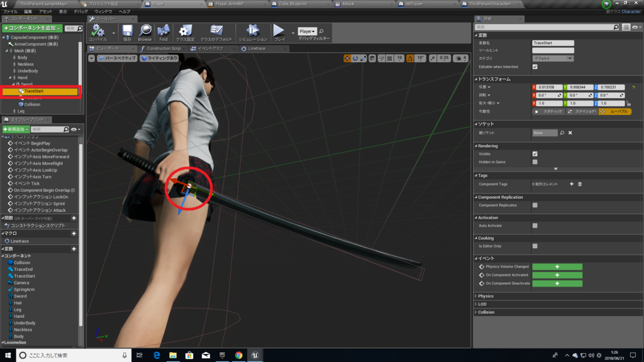Save the blueprint using 保存 icon
The image size is (644, 362).
coord(127,33)
